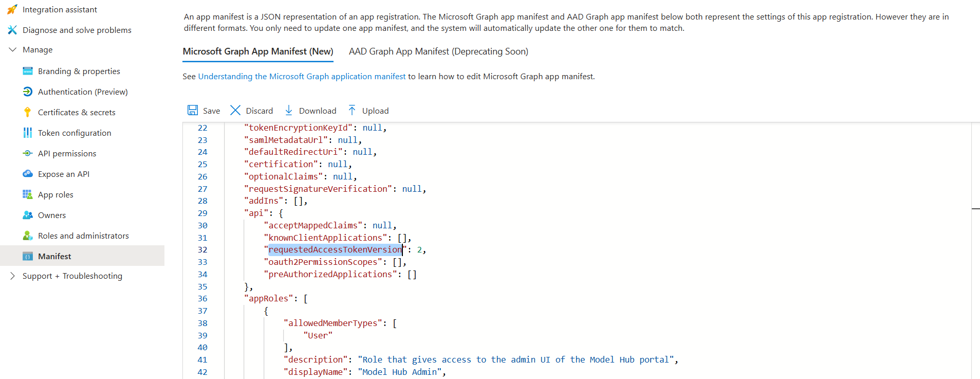Click the "User" value on line 39
980x379 pixels.
click(318, 336)
